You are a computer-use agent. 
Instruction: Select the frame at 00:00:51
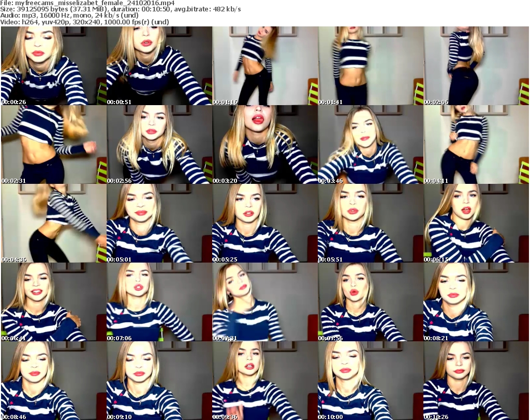[x=159, y=66]
